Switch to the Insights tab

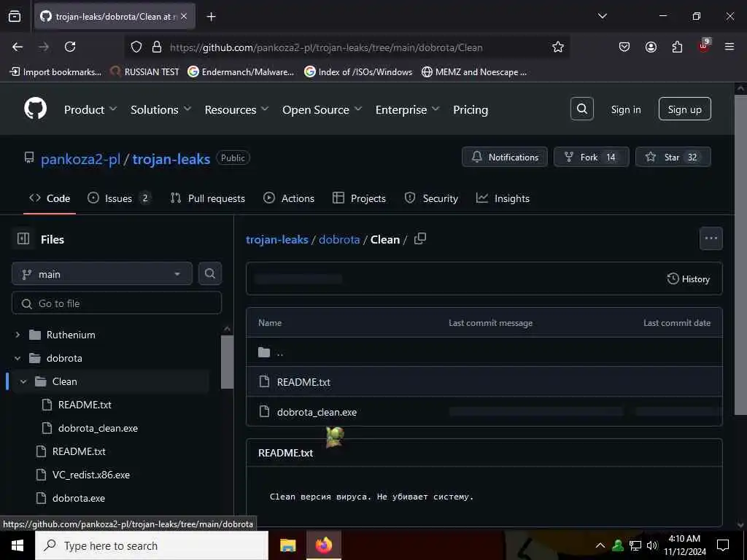(503, 198)
